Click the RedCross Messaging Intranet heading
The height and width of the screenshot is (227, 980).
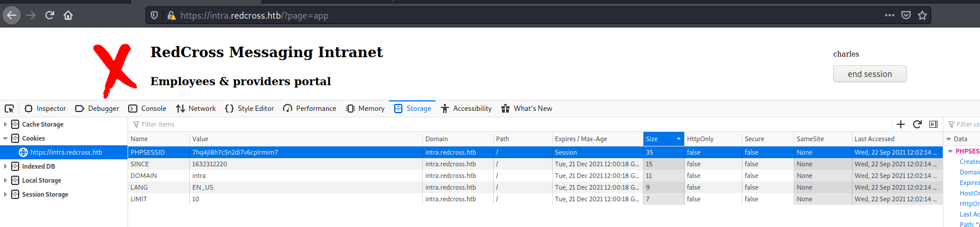click(x=267, y=52)
